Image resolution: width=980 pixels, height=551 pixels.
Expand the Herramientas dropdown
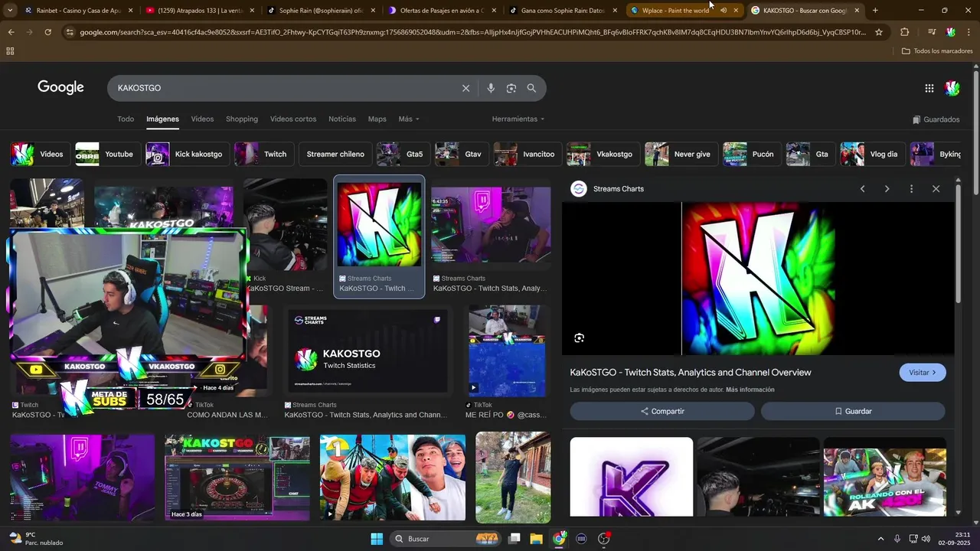(x=518, y=119)
